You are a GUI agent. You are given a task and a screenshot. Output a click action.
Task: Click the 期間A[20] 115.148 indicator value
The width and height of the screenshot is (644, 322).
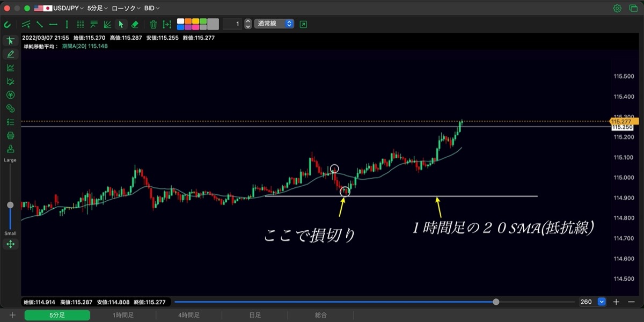(85, 46)
